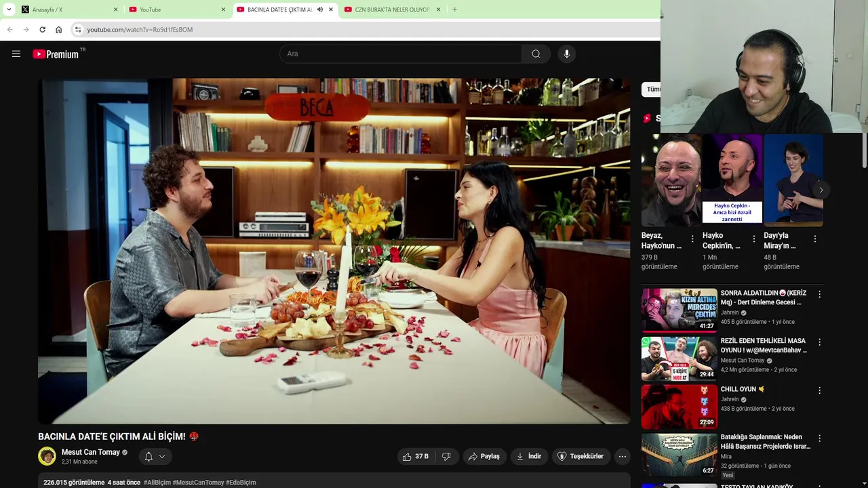Start voice search with microphone icon

[x=567, y=54]
